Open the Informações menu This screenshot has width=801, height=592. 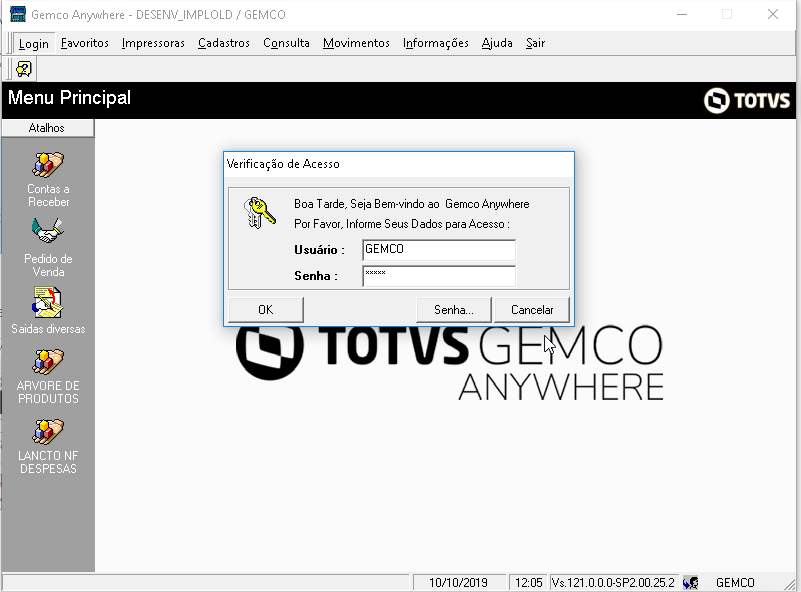point(436,43)
